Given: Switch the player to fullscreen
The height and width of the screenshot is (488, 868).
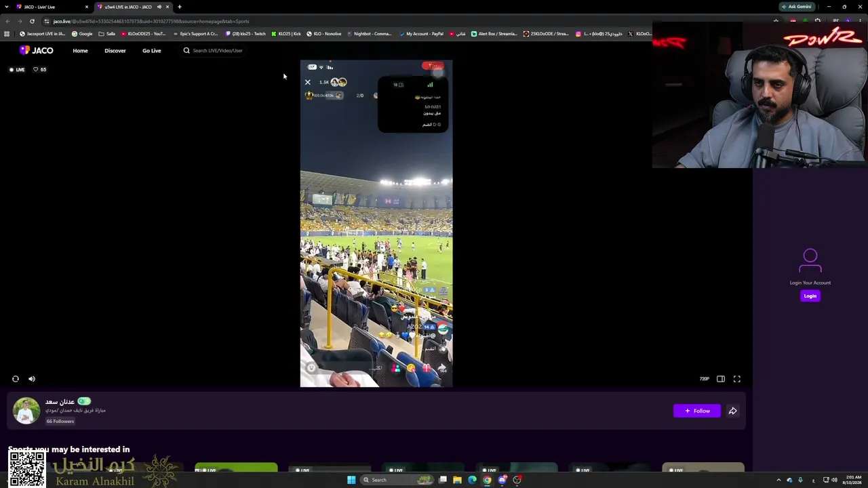Looking at the screenshot, I should coord(737,379).
